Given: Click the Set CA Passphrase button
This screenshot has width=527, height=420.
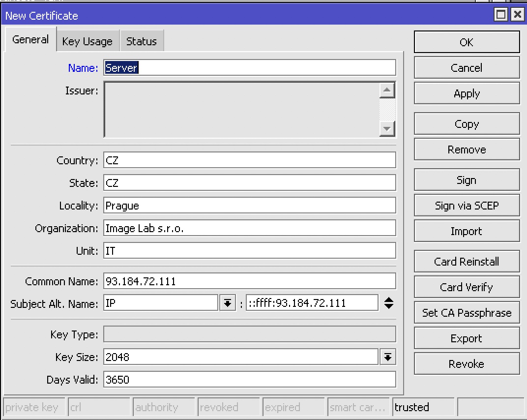Looking at the screenshot, I should pyautogui.click(x=466, y=313).
